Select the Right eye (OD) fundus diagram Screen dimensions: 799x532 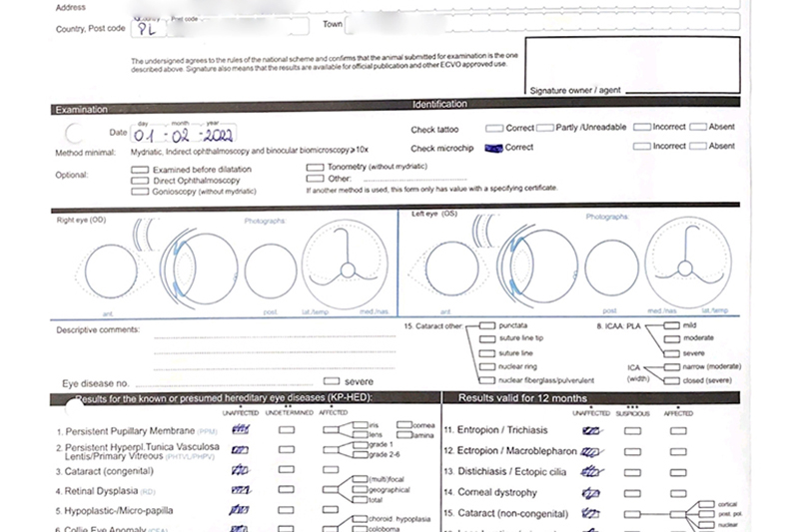click(x=345, y=264)
